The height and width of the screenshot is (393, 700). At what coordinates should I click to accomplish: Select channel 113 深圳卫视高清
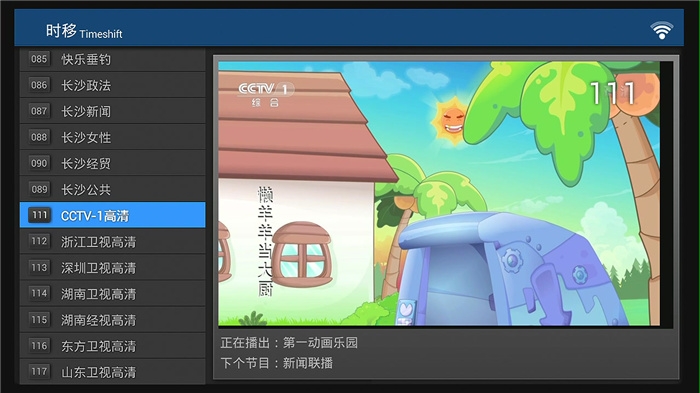(112, 268)
